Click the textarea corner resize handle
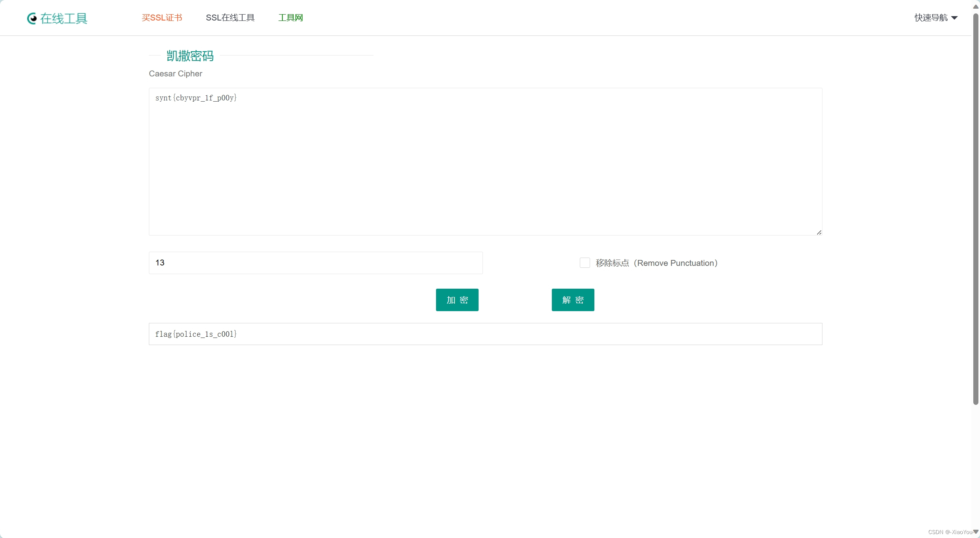This screenshot has height=538, width=980. pyautogui.click(x=819, y=232)
